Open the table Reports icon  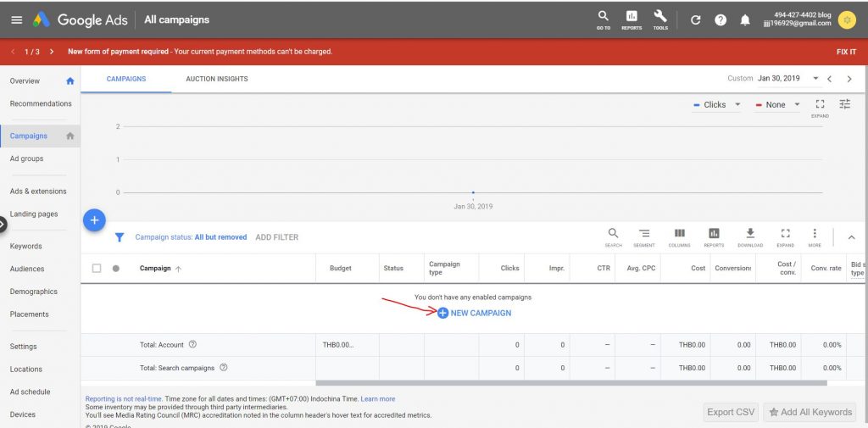714,237
